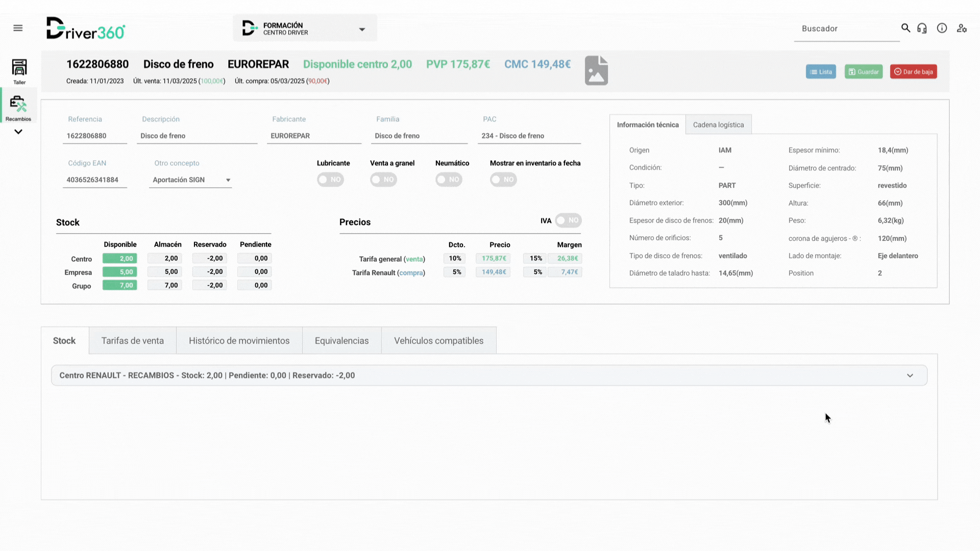Screen dimensions: 980x551
Task: Click the Recambios sidebar icon
Action: (18, 108)
